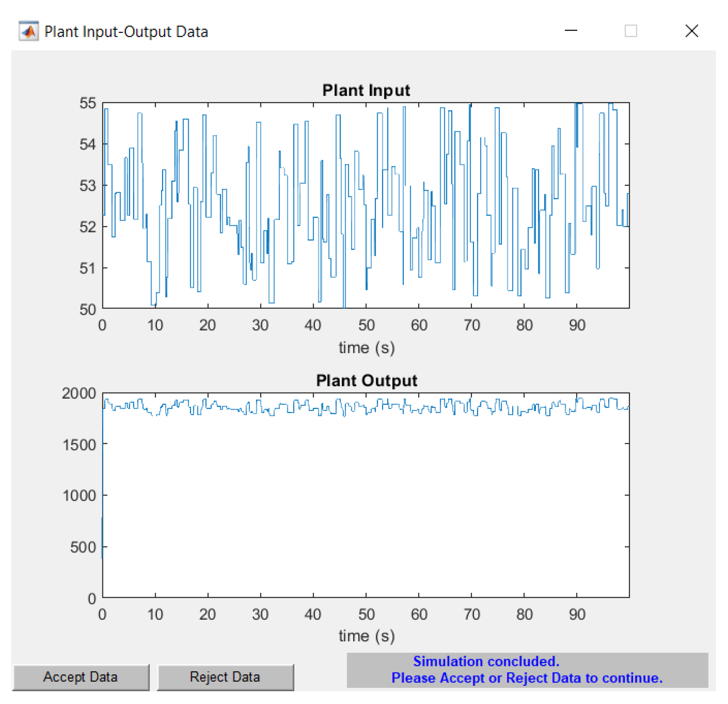Image resolution: width=728 pixels, height=704 pixels.
Task: Click the y-axis value 55 on Plant Input
Action: [x=88, y=103]
